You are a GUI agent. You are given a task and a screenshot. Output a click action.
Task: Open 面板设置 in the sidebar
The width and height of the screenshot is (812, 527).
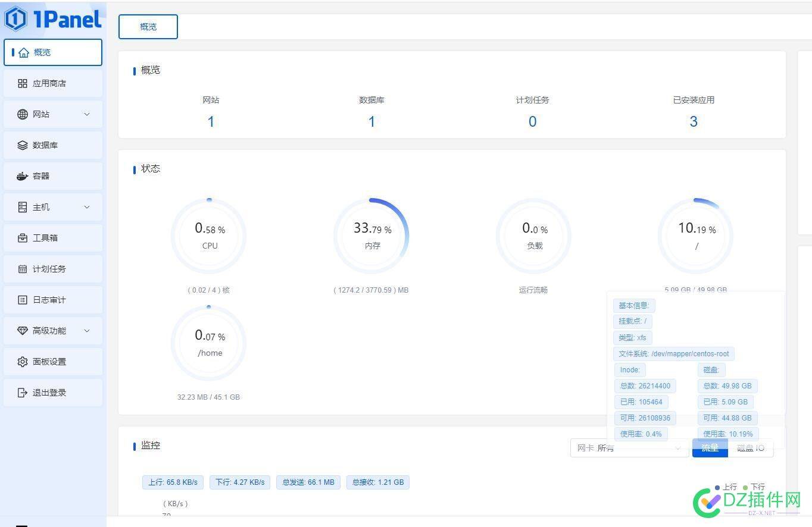tap(53, 362)
